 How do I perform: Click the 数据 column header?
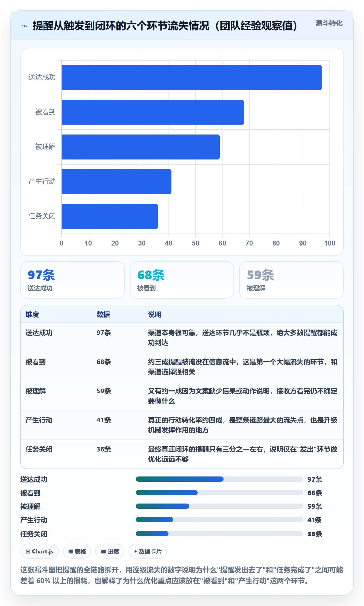103,314
